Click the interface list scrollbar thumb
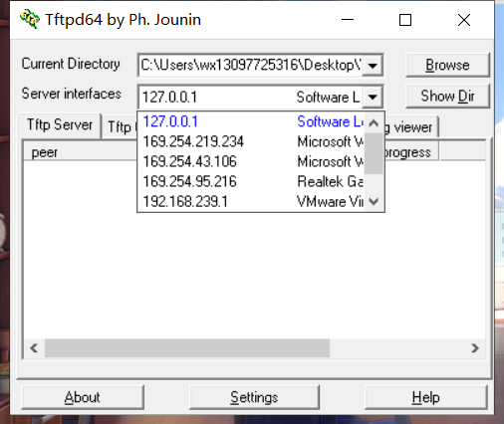504x424 pixels. pyautogui.click(x=374, y=153)
